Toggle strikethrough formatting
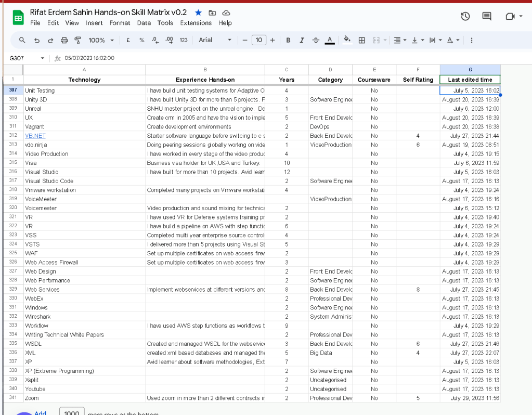Viewport: 532px width, 415px height. pos(316,40)
